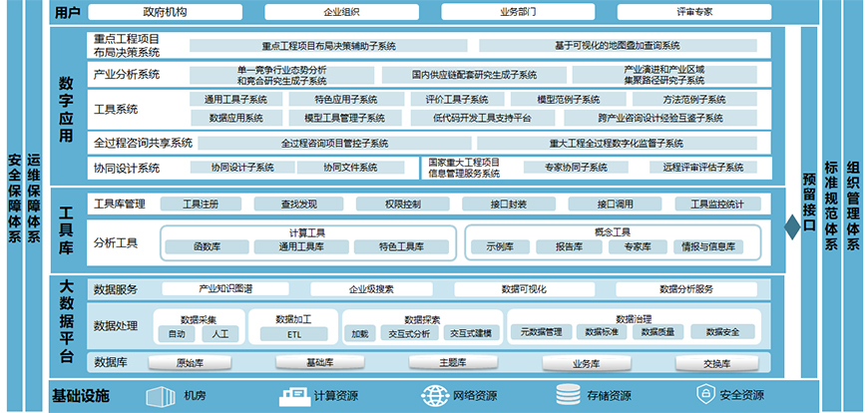Select the 产业知识图谱 data service
This screenshot has height=413, width=868.
[x=225, y=289]
